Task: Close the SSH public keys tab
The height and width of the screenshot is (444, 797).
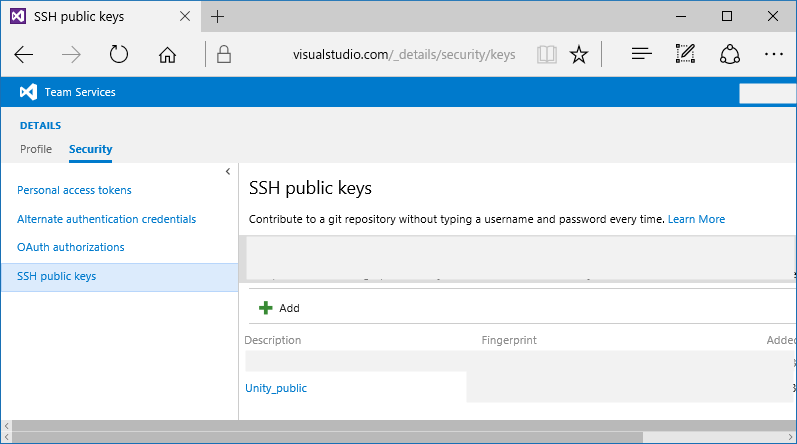Action: (185, 16)
